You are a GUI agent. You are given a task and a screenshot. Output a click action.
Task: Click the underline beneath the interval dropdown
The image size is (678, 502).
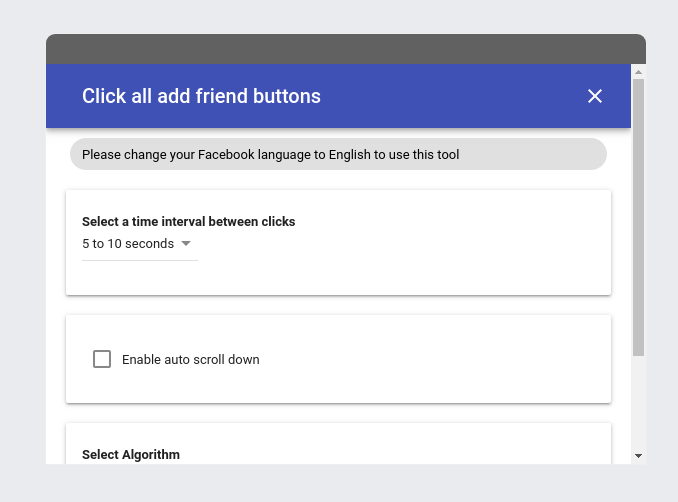[x=140, y=260]
